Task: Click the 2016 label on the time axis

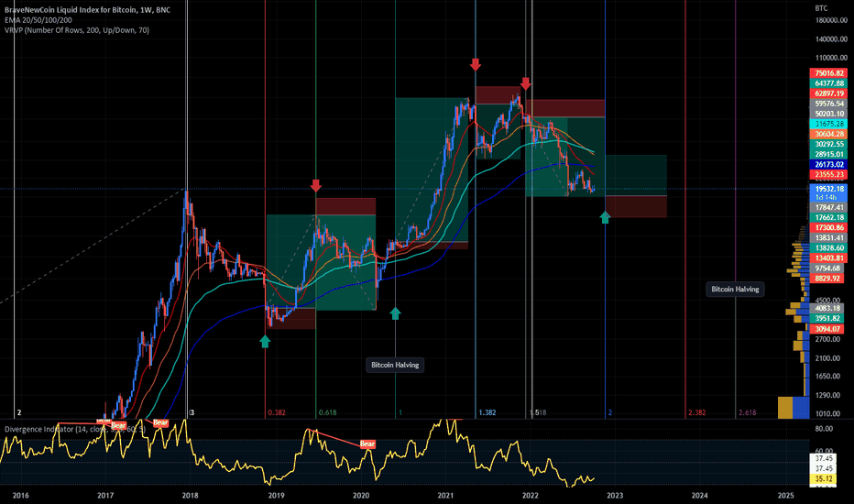Action: [x=21, y=495]
